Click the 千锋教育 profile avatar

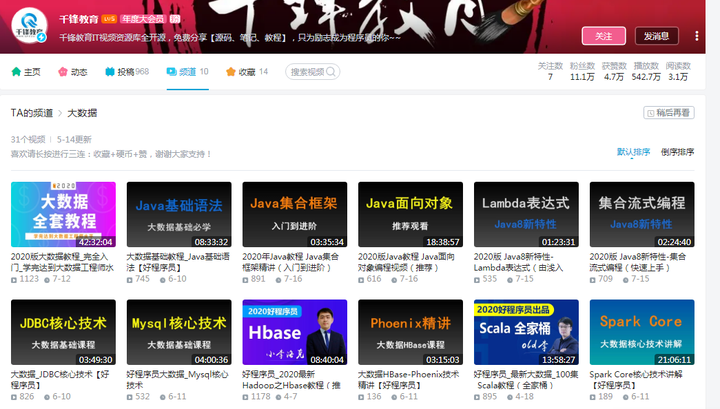29,26
